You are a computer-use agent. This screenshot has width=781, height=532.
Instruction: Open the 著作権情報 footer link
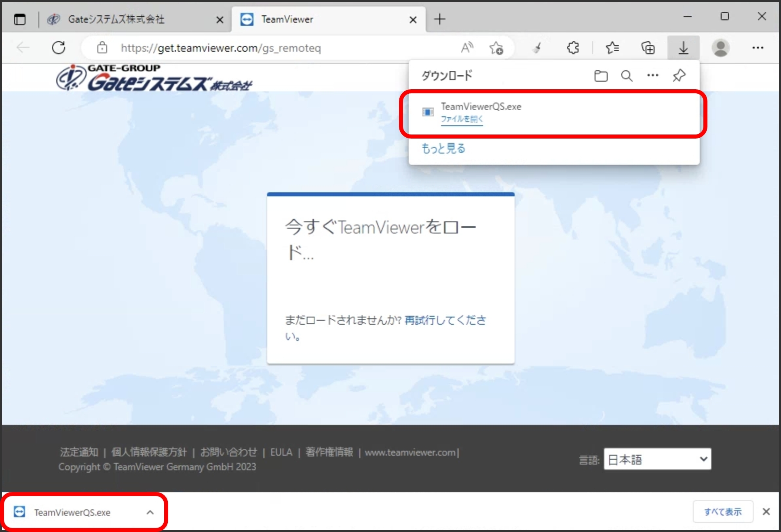pos(329,452)
